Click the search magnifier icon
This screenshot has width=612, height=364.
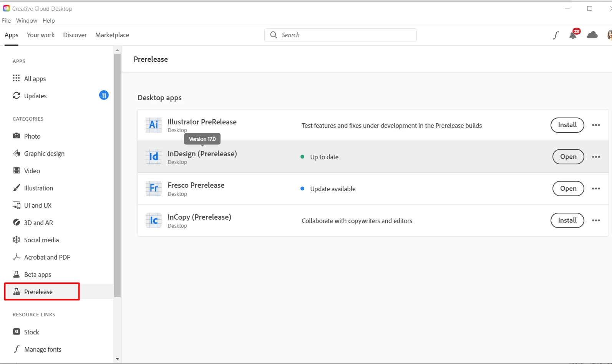274,35
